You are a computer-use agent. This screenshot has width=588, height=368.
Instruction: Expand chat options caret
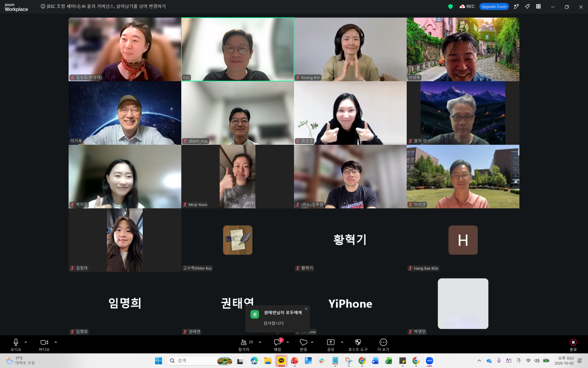click(x=288, y=342)
